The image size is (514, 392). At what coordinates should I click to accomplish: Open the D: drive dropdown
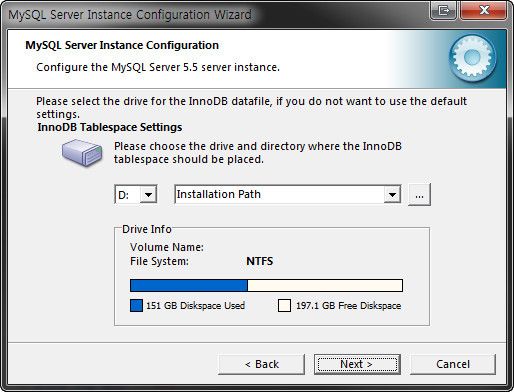(148, 194)
